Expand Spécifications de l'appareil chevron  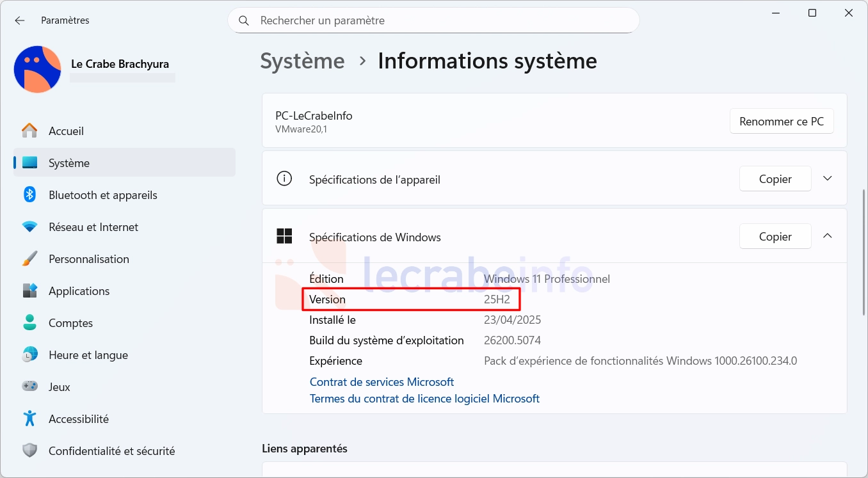828,179
